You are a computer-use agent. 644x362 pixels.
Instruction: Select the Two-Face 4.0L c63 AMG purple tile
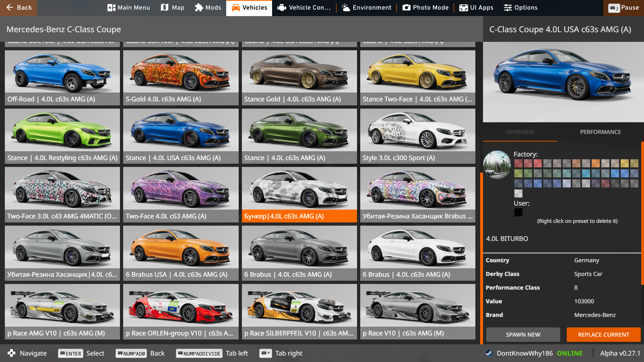(x=181, y=195)
